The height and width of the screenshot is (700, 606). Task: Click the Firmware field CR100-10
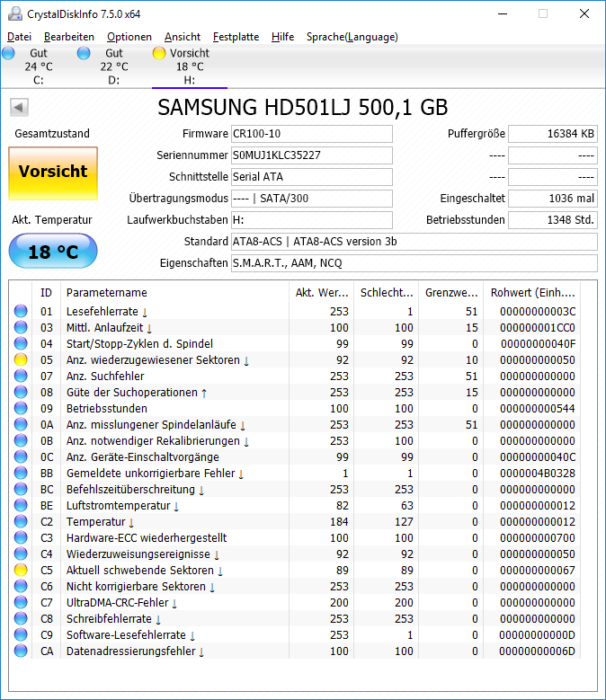pos(312,134)
